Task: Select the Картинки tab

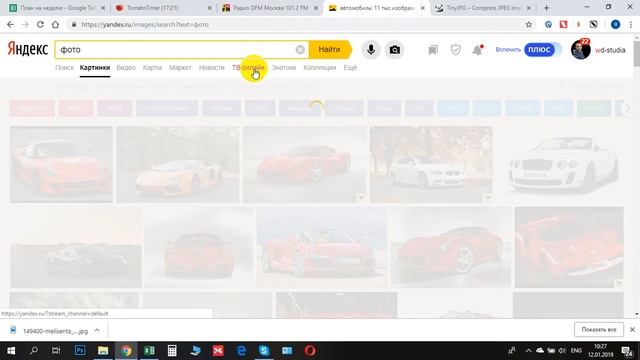Action: (x=95, y=68)
